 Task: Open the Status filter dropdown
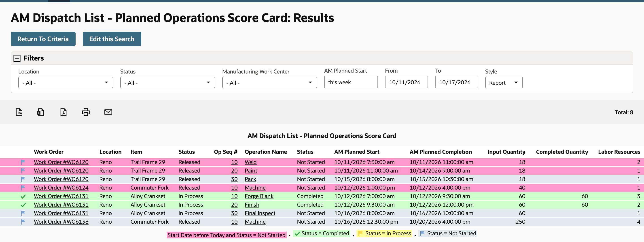point(167,82)
